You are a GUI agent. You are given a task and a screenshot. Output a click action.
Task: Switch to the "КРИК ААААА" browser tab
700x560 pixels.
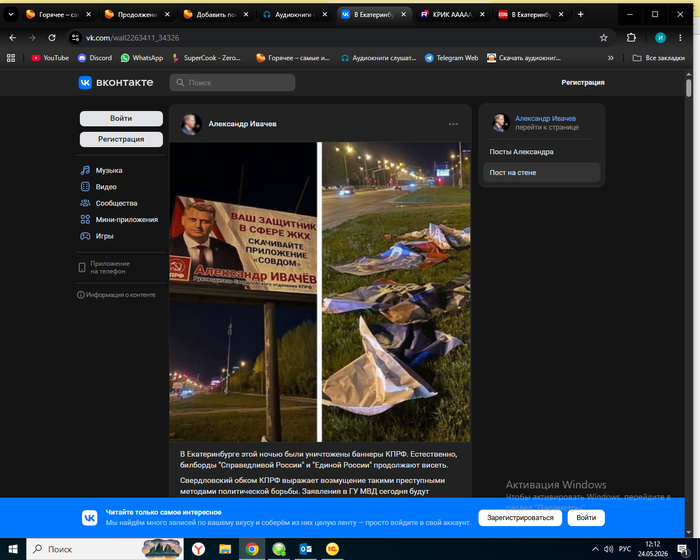pos(453,14)
